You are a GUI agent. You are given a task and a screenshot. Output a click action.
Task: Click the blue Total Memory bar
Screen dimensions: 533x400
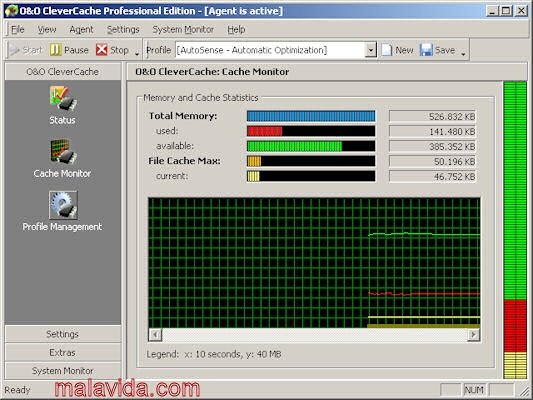[x=311, y=116]
